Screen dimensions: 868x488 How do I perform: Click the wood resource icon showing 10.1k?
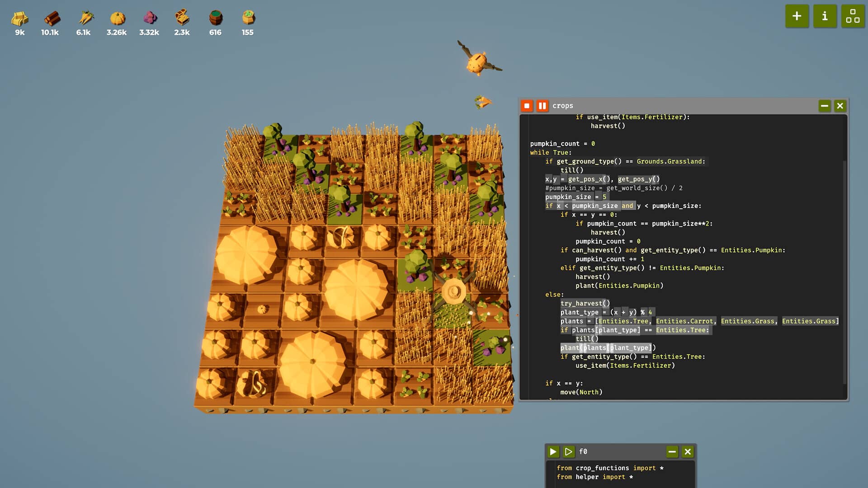click(51, 19)
